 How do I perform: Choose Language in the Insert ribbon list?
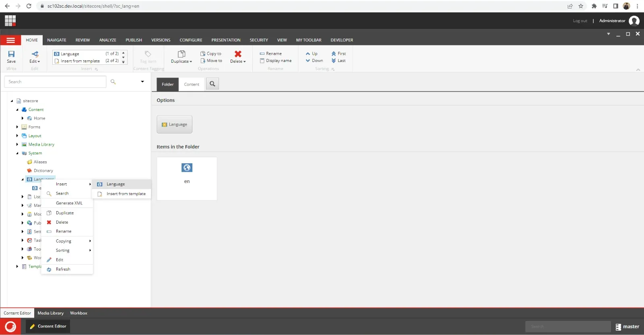pyautogui.click(x=86, y=53)
